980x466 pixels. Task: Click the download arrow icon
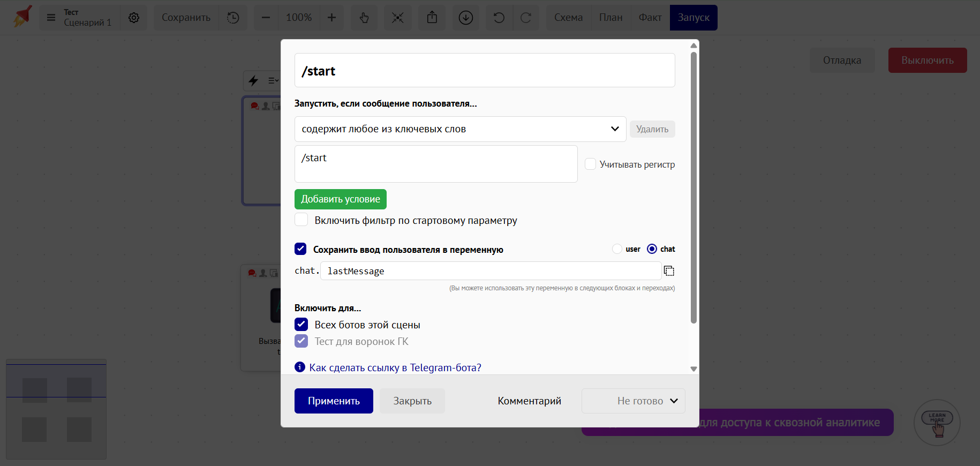(466, 18)
